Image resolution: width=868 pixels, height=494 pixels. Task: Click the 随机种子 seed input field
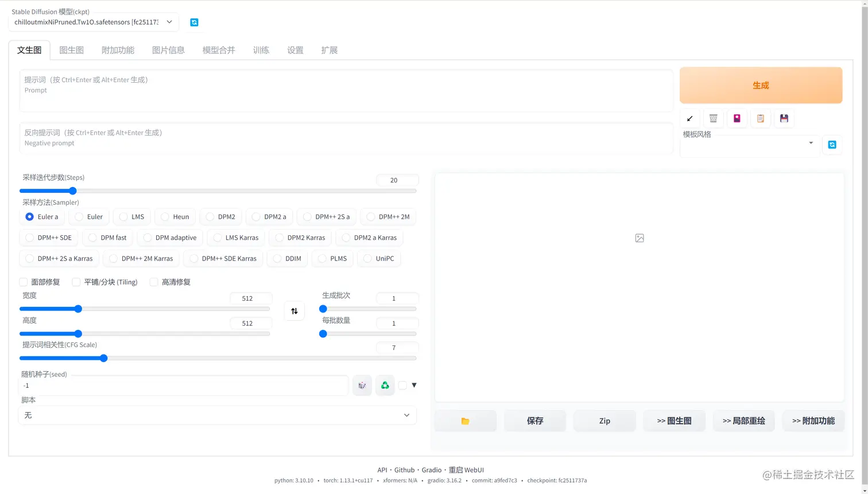coord(184,386)
